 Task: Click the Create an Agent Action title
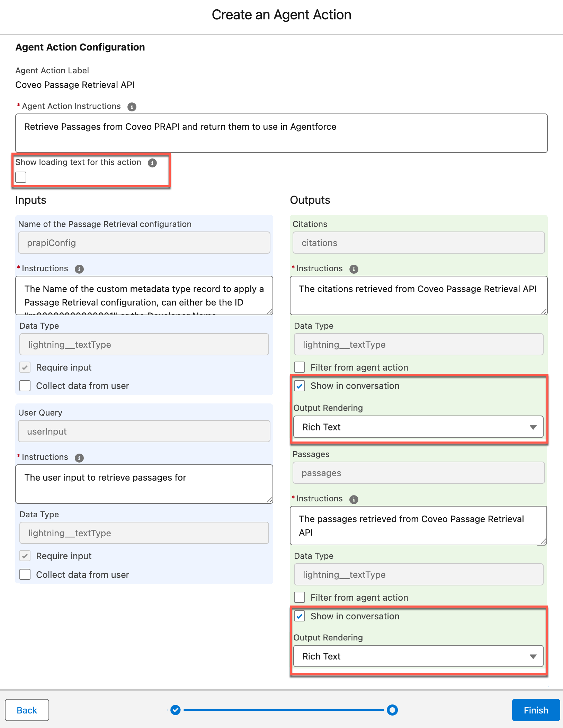281,15
